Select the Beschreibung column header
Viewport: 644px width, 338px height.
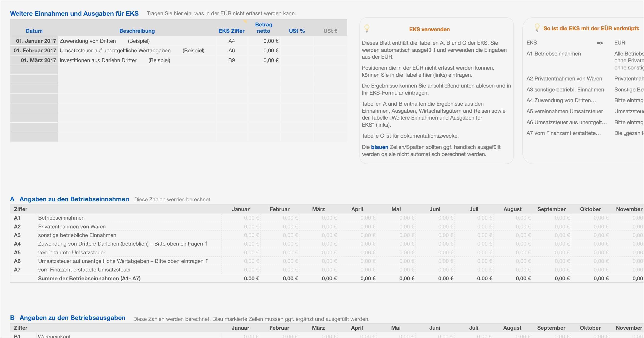tap(137, 31)
